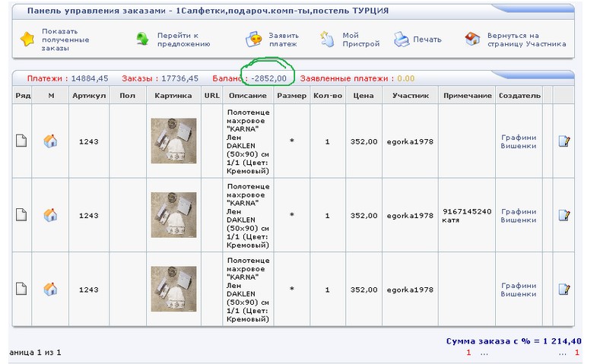Click the 'Заявить платеж' icon

tap(255, 40)
